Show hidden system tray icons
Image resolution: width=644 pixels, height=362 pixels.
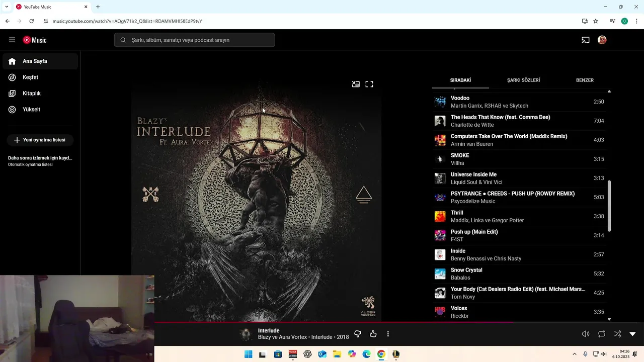[x=575, y=354]
